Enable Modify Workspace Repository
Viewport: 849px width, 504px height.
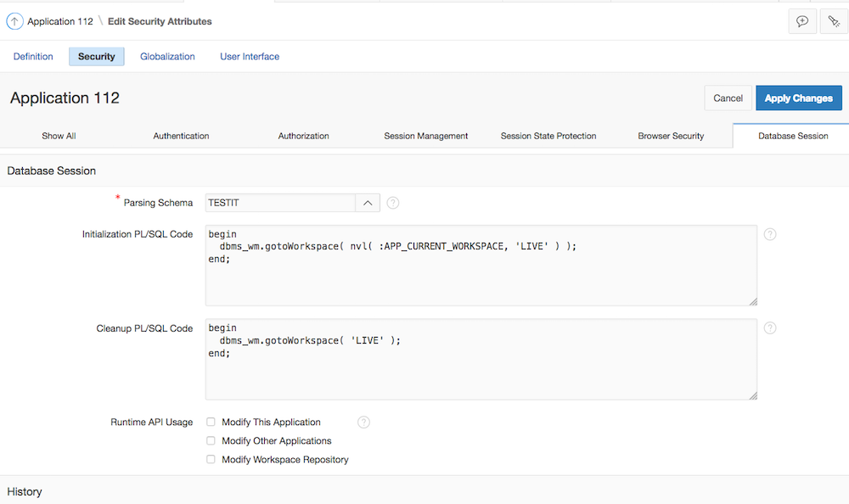coord(210,459)
